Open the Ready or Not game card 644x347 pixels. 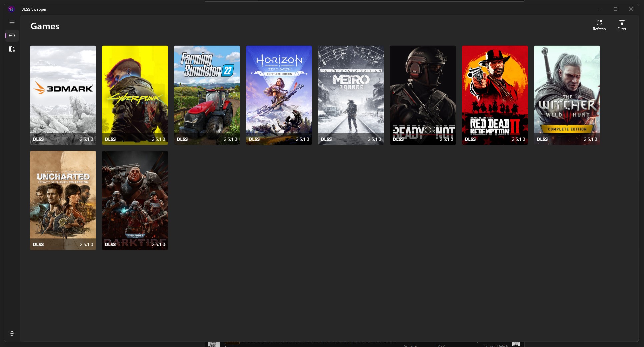[x=423, y=95]
